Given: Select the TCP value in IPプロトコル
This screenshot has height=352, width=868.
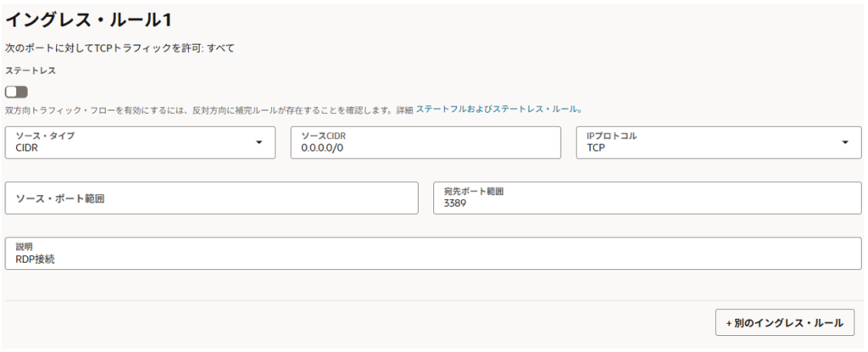Looking at the screenshot, I should point(597,148).
